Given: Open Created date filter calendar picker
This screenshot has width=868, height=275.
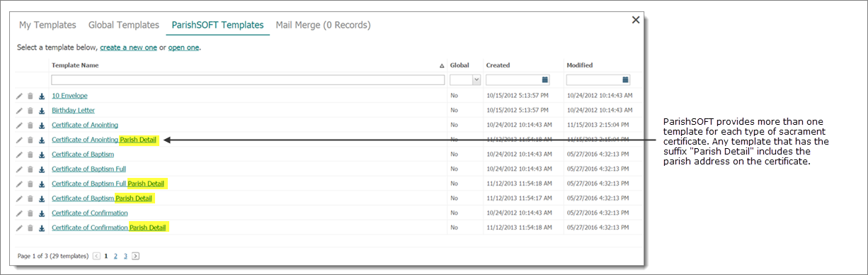Looking at the screenshot, I should point(545,80).
